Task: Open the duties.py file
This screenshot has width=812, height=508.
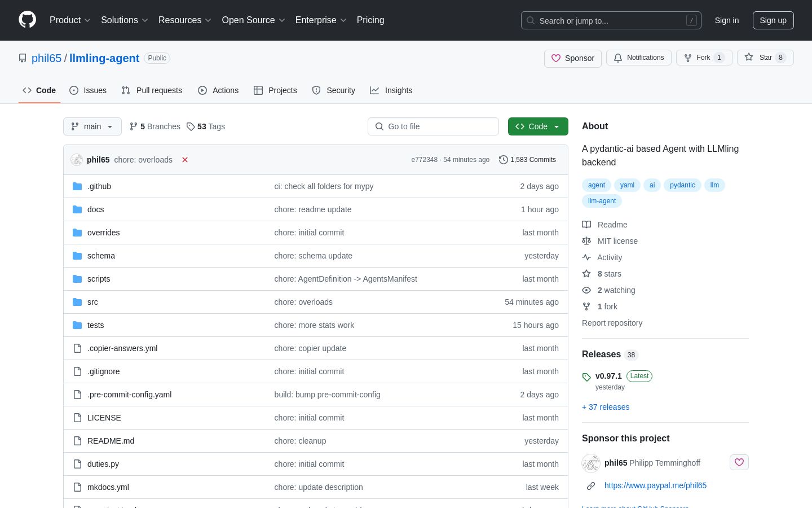Action: click(x=103, y=464)
